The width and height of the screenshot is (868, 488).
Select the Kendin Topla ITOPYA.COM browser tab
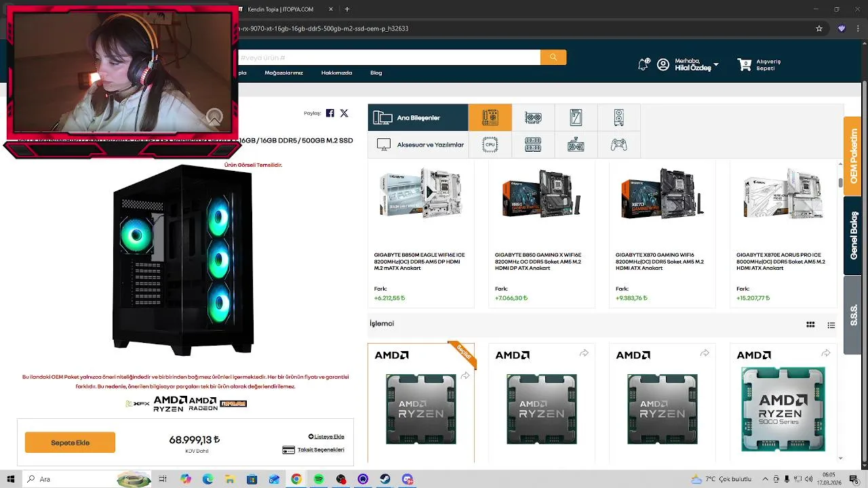pos(281,9)
